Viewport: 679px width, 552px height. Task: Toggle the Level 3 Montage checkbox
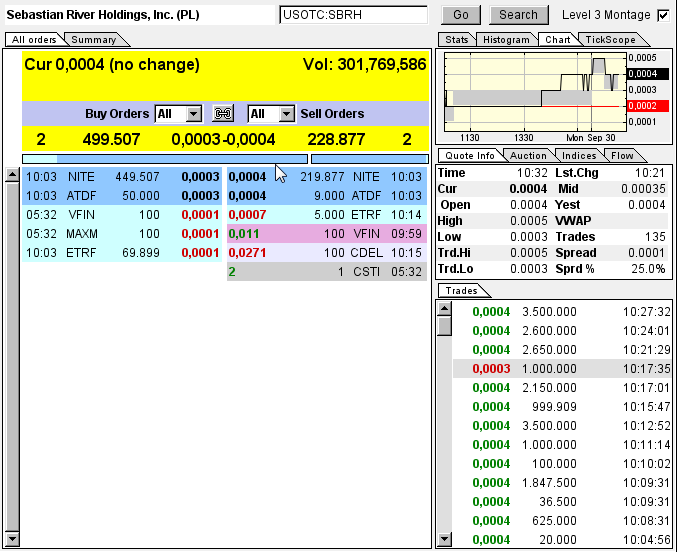[x=663, y=16]
